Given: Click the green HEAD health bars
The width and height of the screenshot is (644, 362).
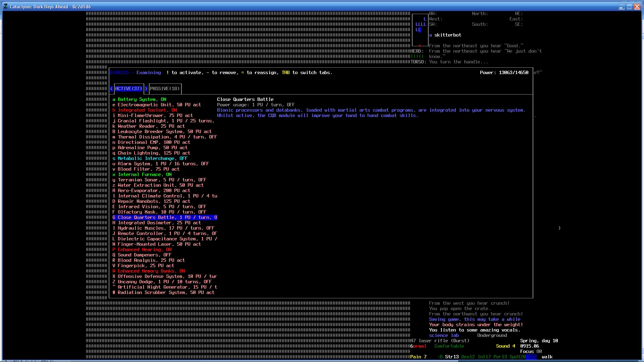Looking at the screenshot, I should pos(417,57).
